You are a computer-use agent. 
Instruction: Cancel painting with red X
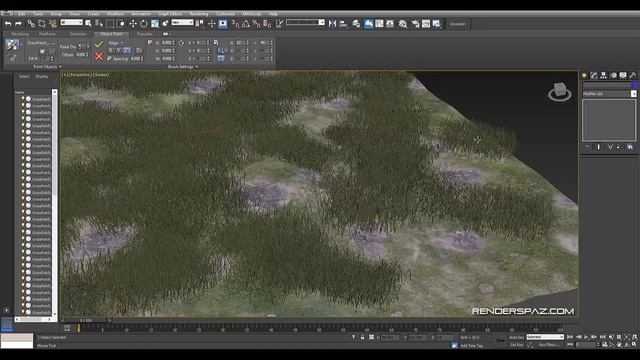click(x=99, y=56)
